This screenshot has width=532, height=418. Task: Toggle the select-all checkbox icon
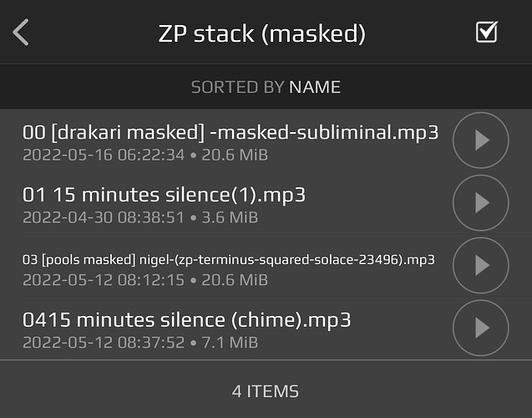(x=487, y=32)
